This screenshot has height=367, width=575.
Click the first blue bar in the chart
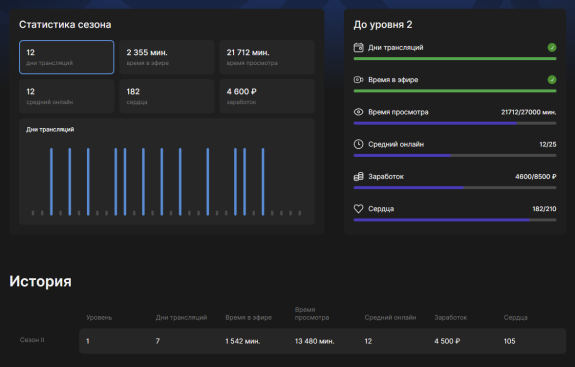pyautogui.click(x=51, y=181)
